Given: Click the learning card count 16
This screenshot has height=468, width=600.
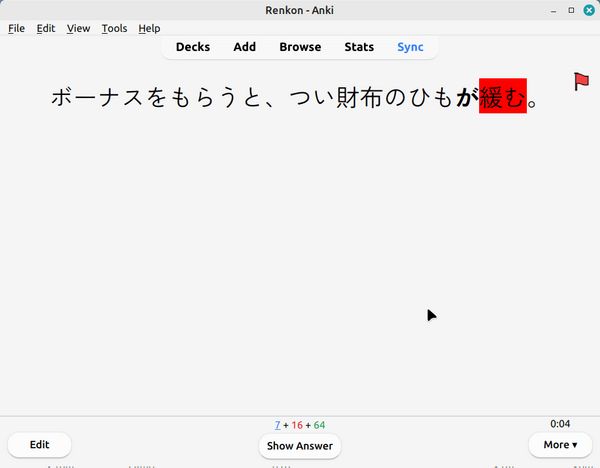Looking at the screenshot, I should coord(297,425).
